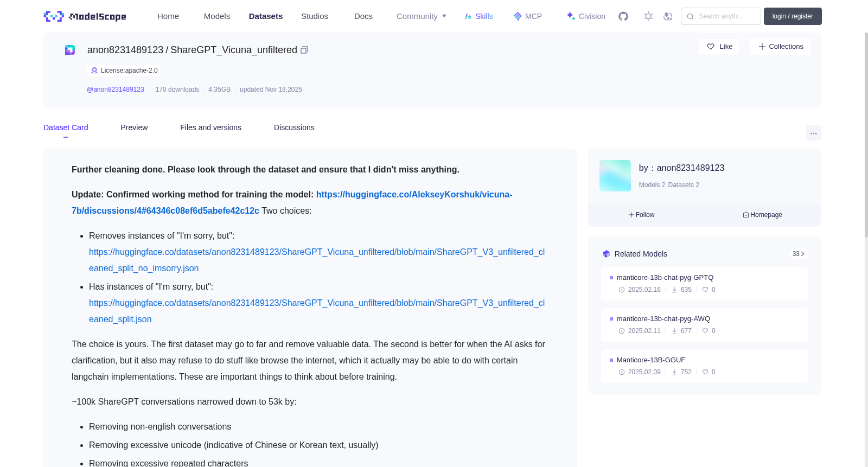Screen dimensions: 868x467
Task: Open the GitHub repository icon
Action: click(x=623, y=16)
